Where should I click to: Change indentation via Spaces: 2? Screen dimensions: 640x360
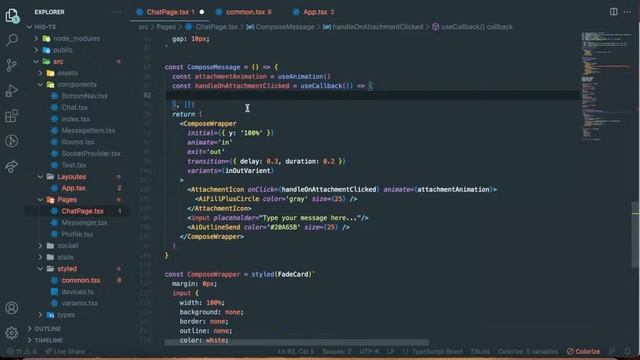pos(337,351)
